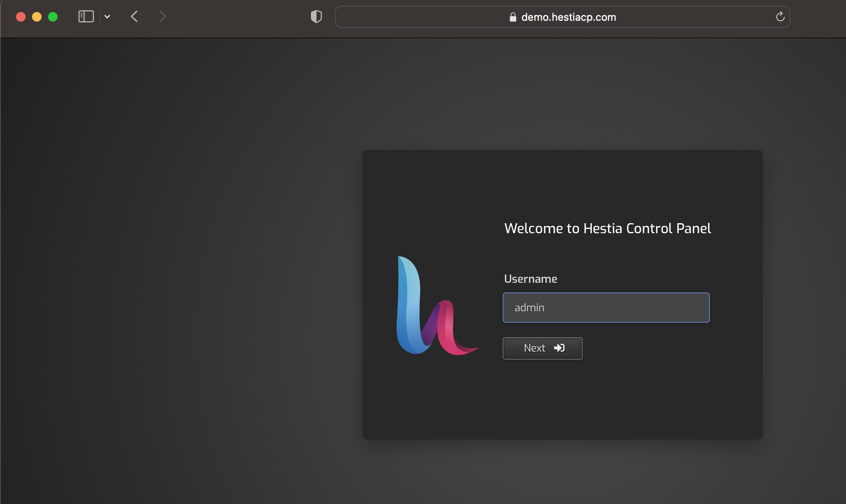Click the Username label above the field

click(x=530, y=278)
